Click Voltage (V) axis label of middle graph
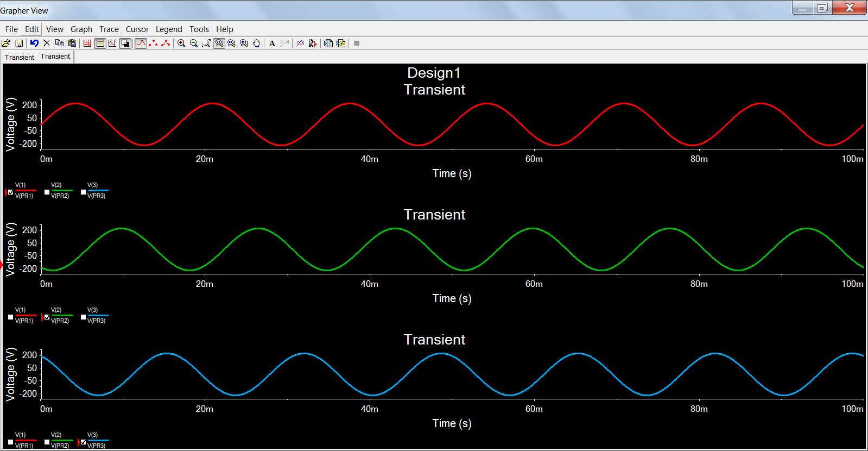Image resolution: width=868 pixels, height=451 pixels. click(10, 249)
